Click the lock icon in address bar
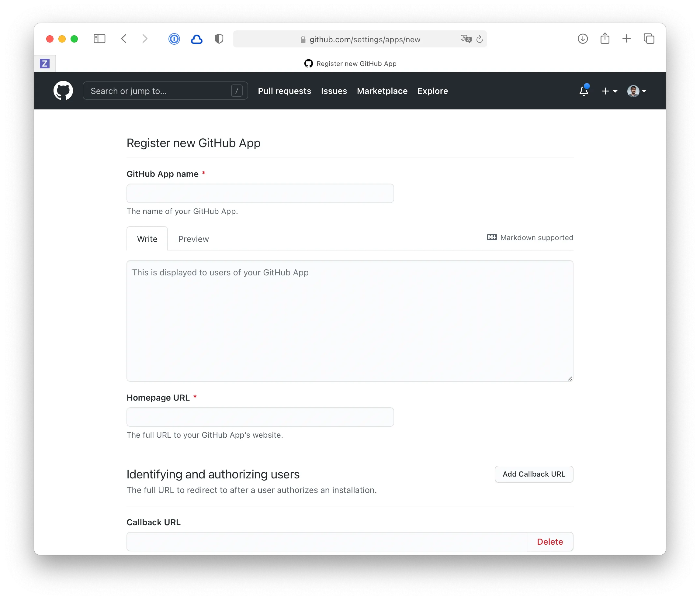 (303, 40)
